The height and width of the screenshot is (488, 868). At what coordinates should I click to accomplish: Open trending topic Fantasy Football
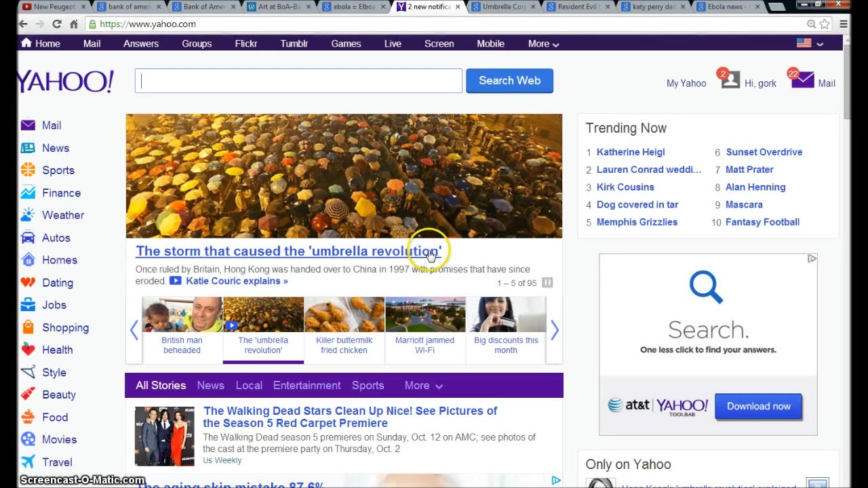pos(762,222)
